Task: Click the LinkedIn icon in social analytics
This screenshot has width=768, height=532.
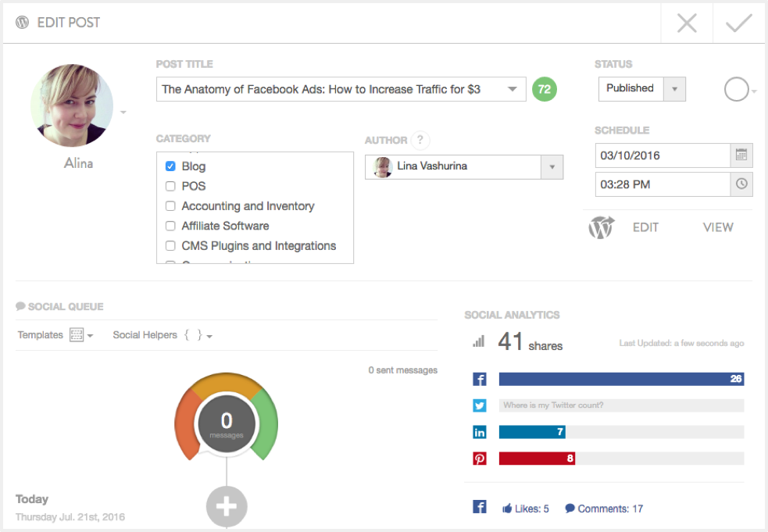Action: 480,432
